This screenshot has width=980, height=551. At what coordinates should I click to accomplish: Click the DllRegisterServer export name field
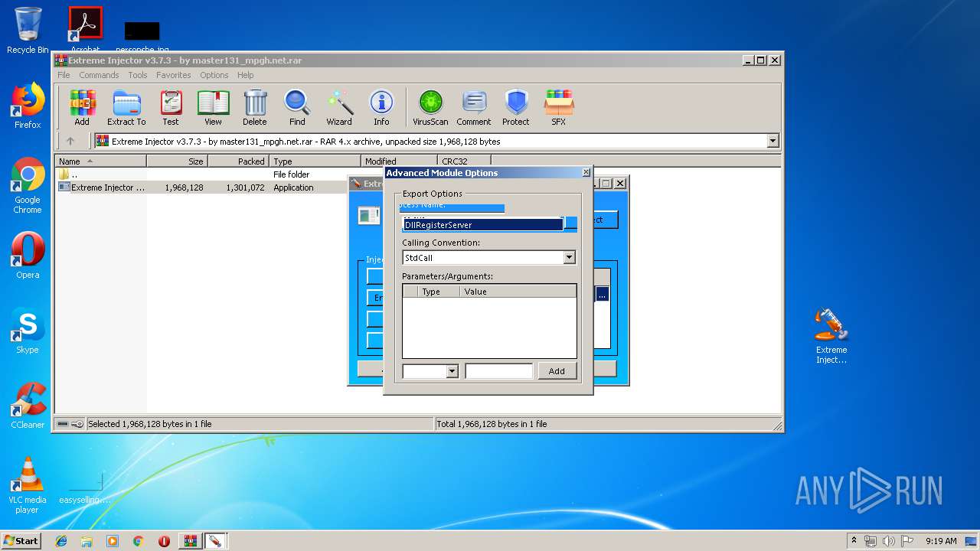click(483, 225)
